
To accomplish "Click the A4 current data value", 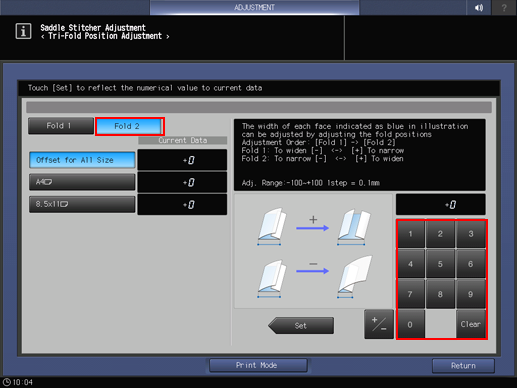I will pos(182,182).
